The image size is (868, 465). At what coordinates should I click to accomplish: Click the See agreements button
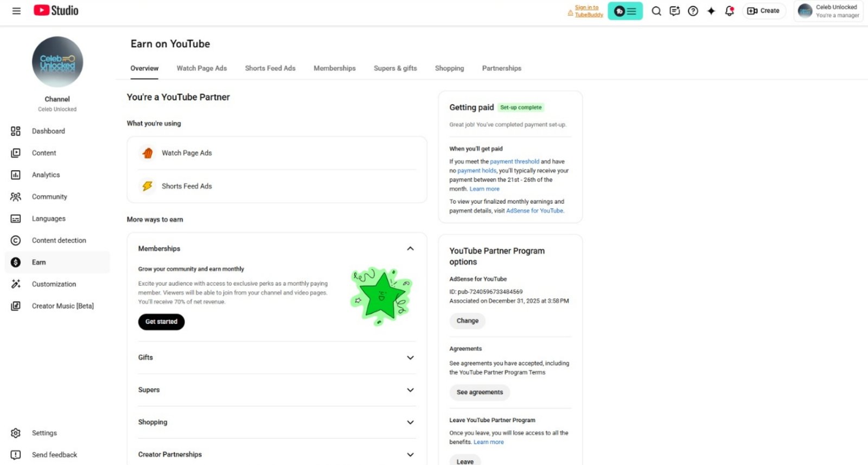480,392
